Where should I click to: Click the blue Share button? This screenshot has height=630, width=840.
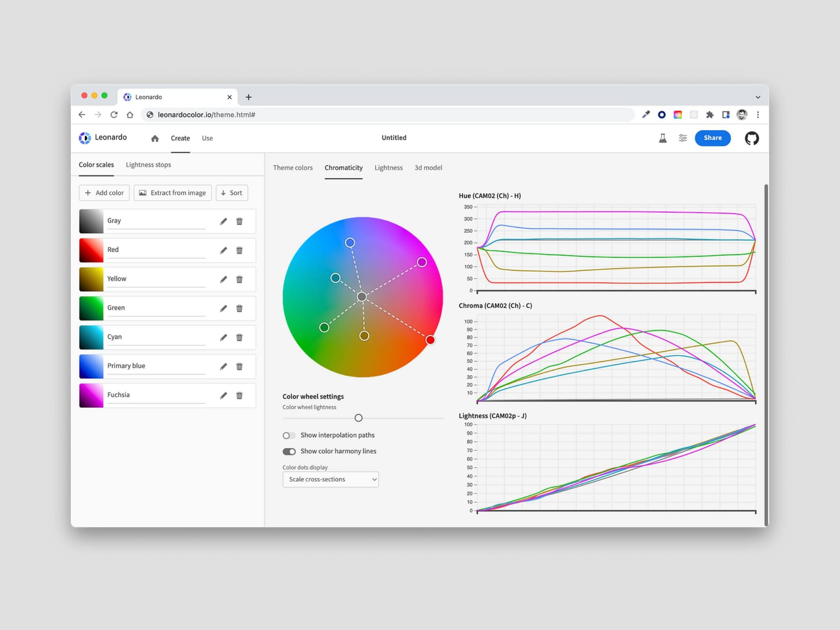coord(712,138)
